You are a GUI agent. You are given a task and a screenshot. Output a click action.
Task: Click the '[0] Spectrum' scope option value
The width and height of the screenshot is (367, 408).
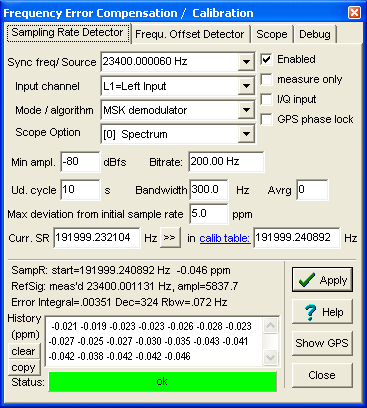135,134
